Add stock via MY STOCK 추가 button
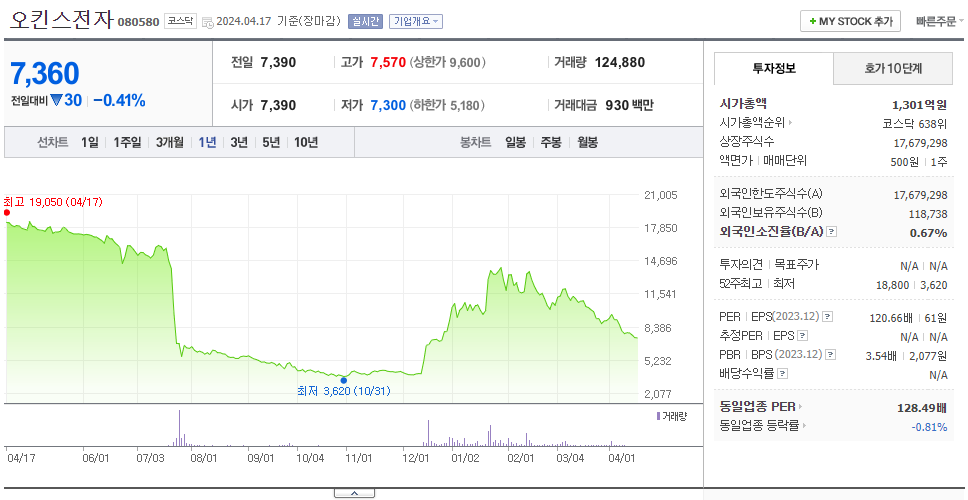Screen dimensions: 968x500 click(850, 21)
